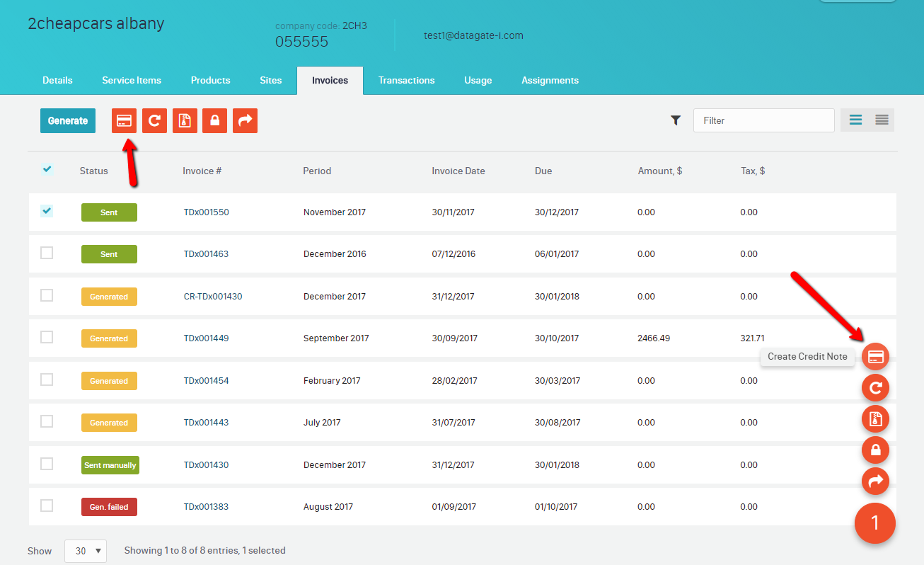
Task: Sort the table by Invoice Date column
Action: pyautogui.click(x=458, y=171)
